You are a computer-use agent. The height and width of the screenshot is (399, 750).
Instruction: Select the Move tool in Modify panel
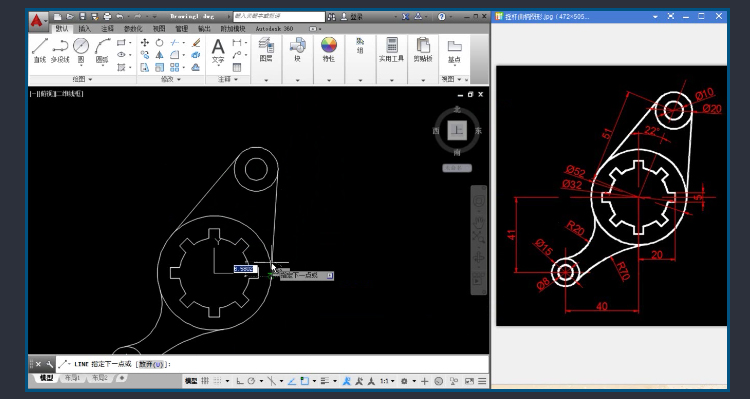[144, 43]
